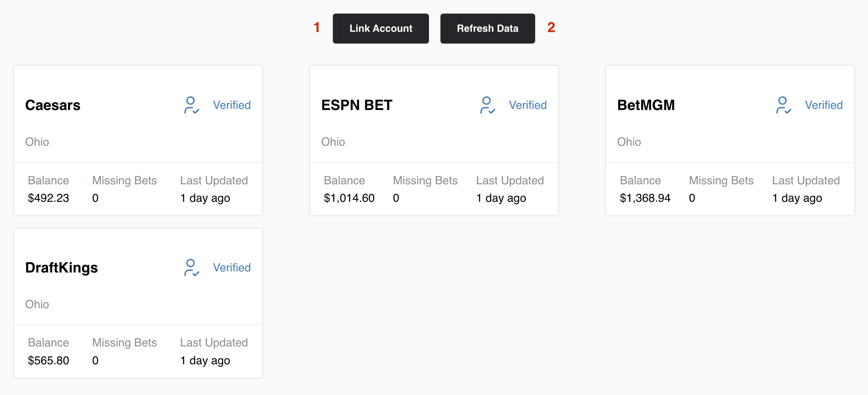Click the $492.23 balance on Caesars
Screen dimensions: 868x395
pyautogui.click(x=48, y=198)
